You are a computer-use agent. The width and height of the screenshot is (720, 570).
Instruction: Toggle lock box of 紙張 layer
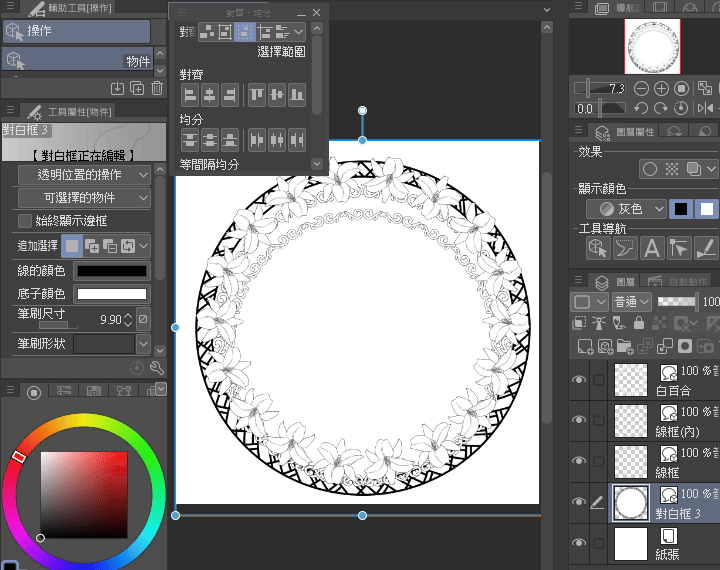coord(599,543)
